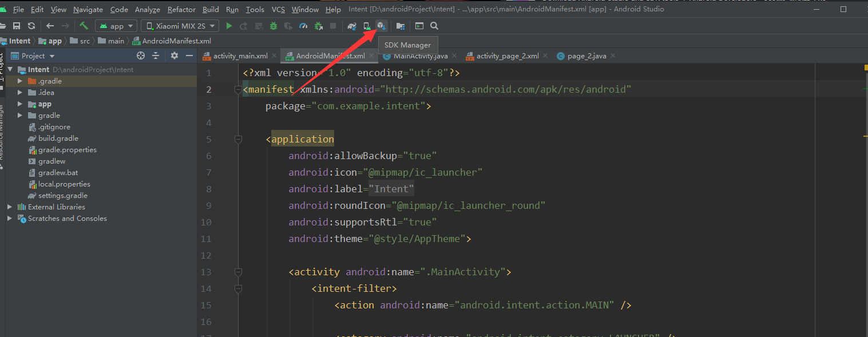Screen dimensions: 868x337
Task: Open the Xiaomi MIX 2S device selector
Action: (179, 25)
